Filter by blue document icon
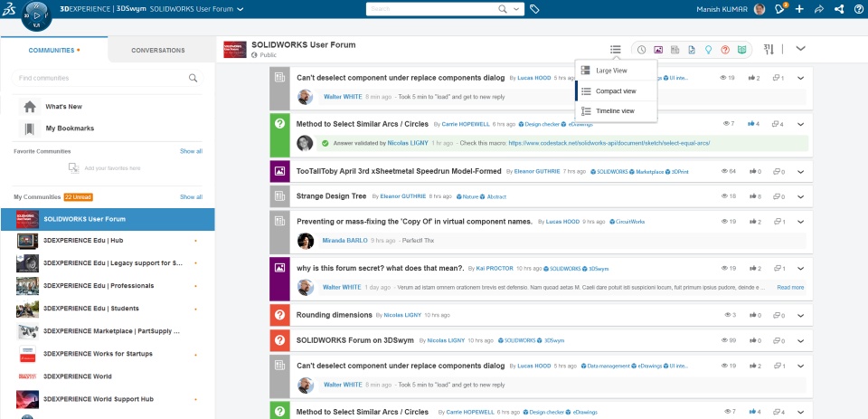868x419 pixels. [692, 50]
